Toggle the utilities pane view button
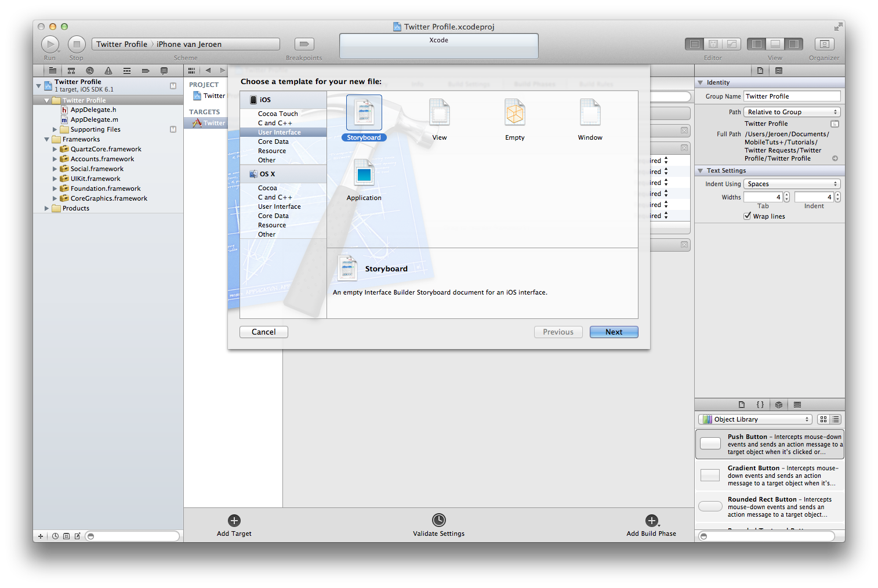 (x=793, y=44)
